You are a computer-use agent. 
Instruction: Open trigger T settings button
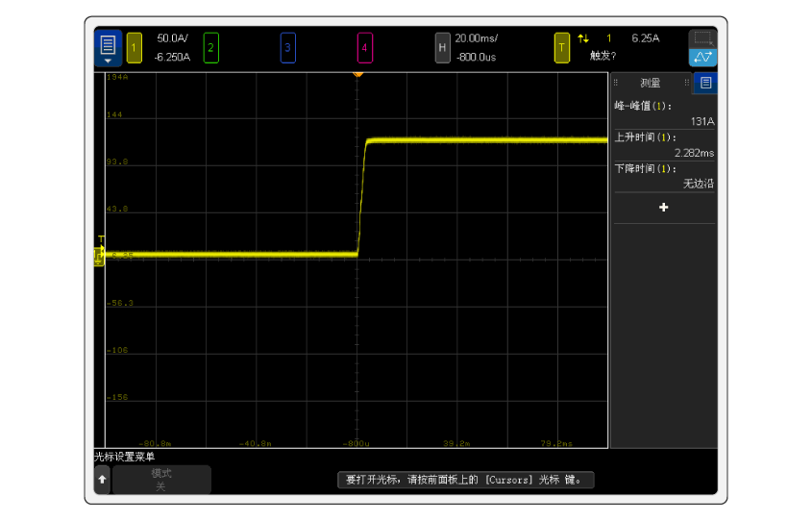(562, 47)
